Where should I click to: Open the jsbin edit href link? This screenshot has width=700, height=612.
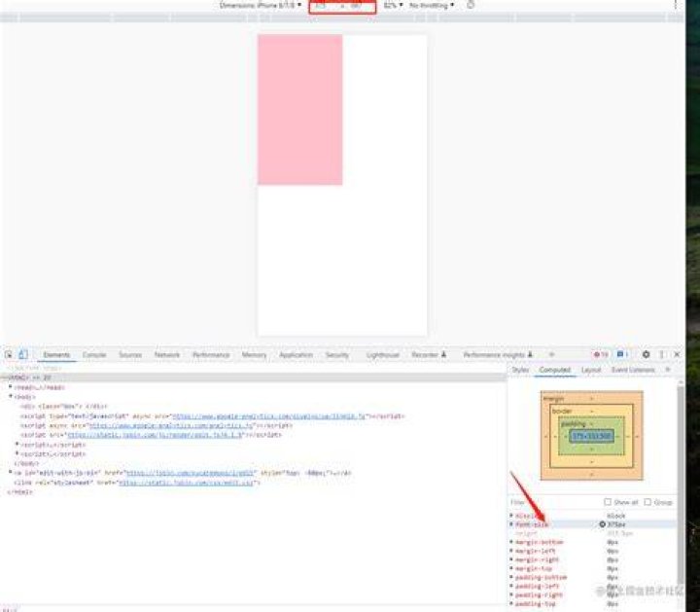pos(192,473)
